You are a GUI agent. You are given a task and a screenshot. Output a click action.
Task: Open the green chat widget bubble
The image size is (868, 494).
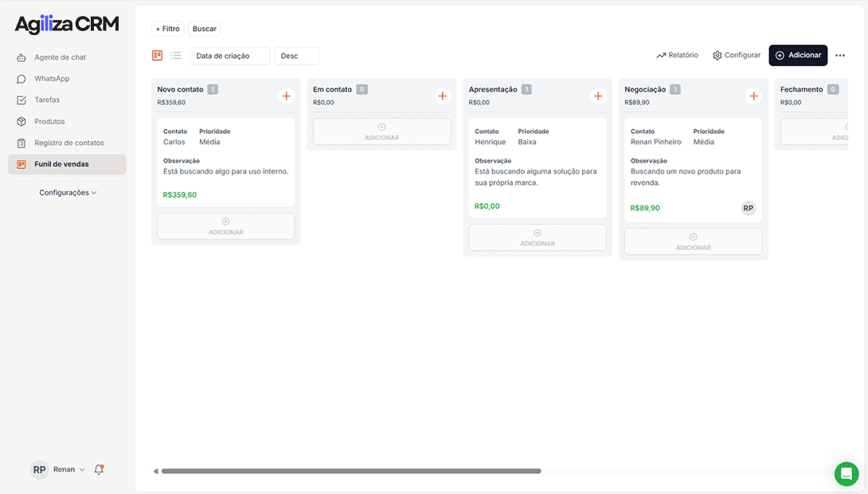[x=846, y=473]
